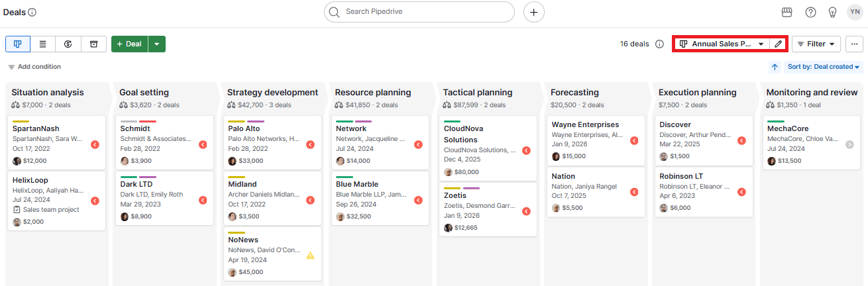Image resolution: width=868 pixels, height=286 pixels.
Task: Open the Filter dropdown
Action: (816, 44)
